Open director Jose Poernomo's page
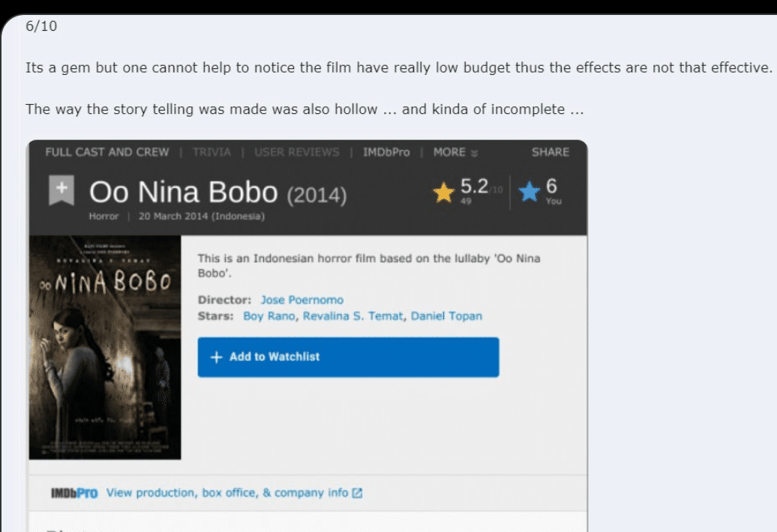This screenshot has width=777, height=532. (x=302, y=300)
